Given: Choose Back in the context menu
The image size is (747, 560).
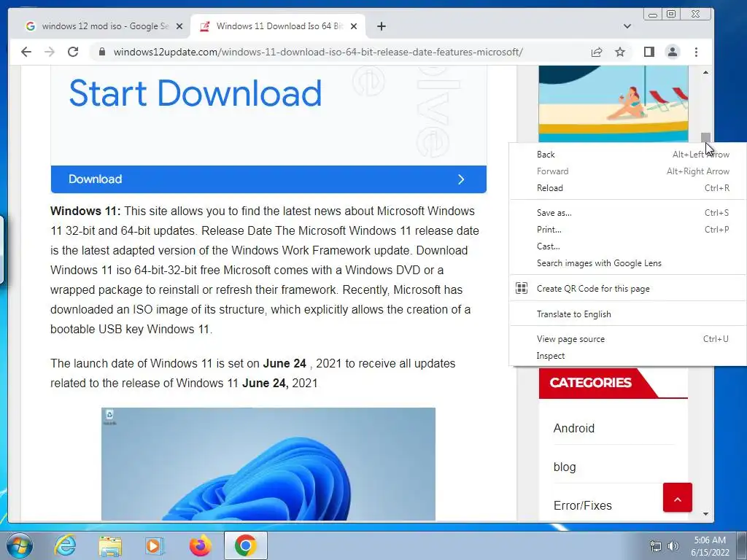Looking at the screenshot, I should 628,155.
